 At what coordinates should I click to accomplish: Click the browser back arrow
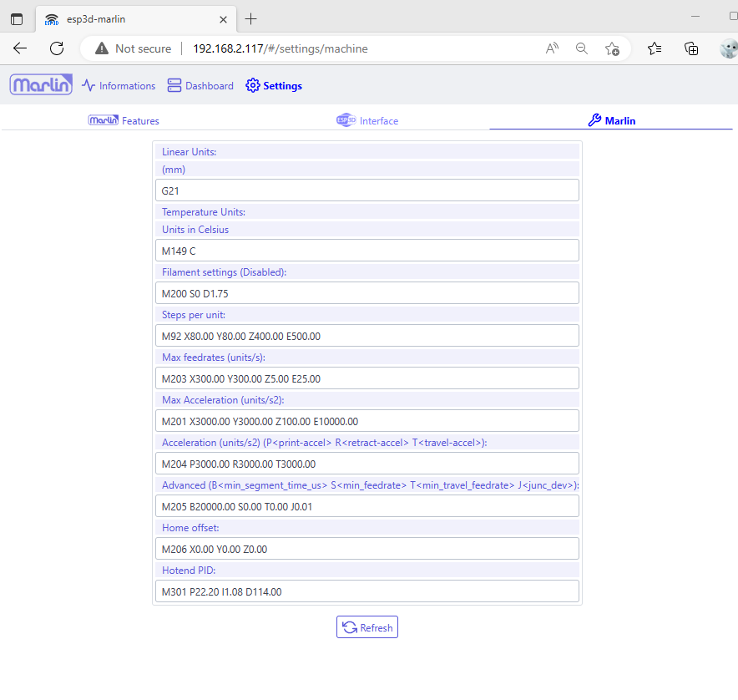(20, 48)
